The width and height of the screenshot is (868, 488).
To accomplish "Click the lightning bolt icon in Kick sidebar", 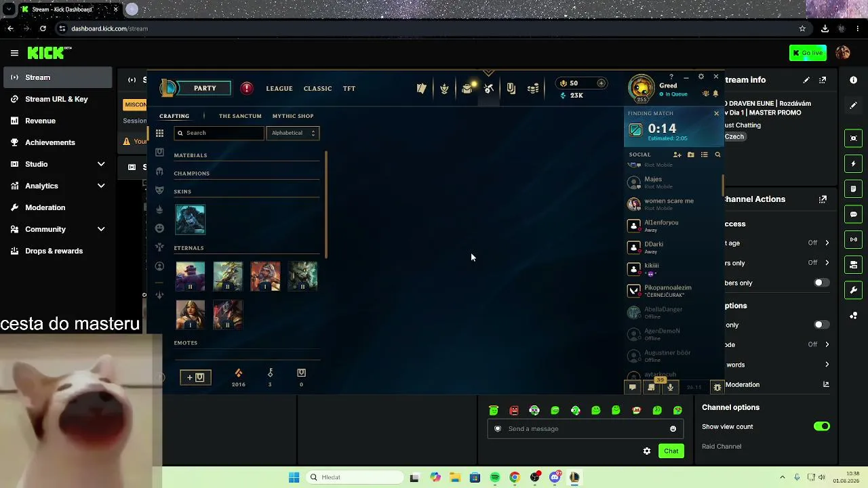I will tap(853, 164).
